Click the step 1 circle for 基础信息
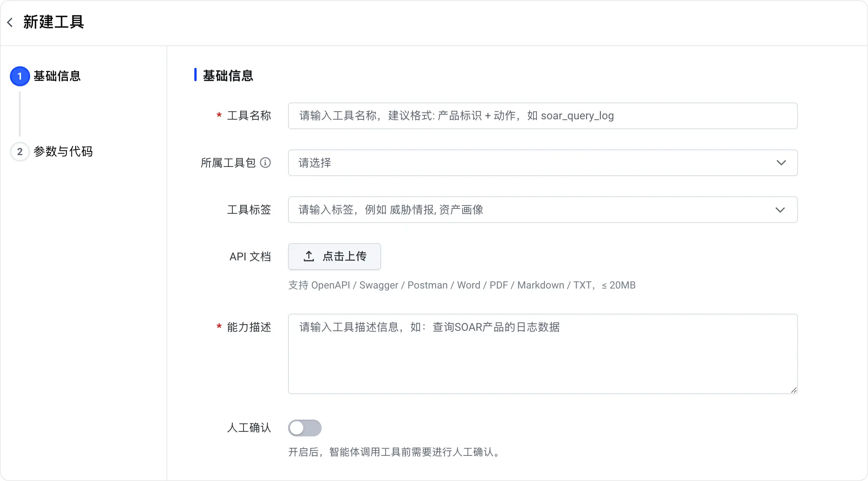 [20, 76]
